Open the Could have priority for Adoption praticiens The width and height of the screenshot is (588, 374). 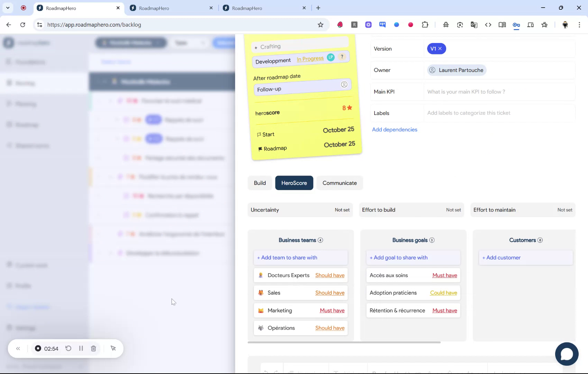coord(443,293)
